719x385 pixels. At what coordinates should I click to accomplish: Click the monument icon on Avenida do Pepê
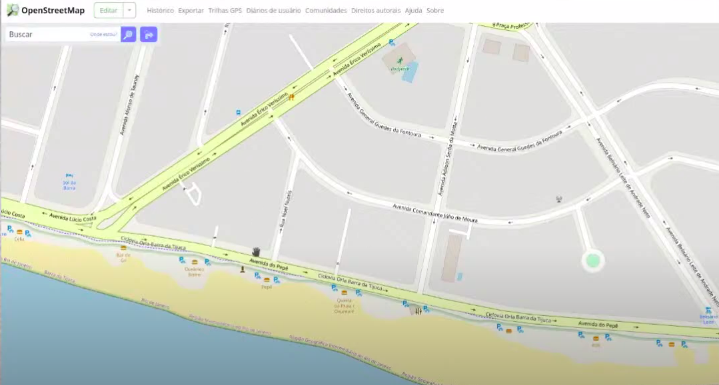point(256,252)
